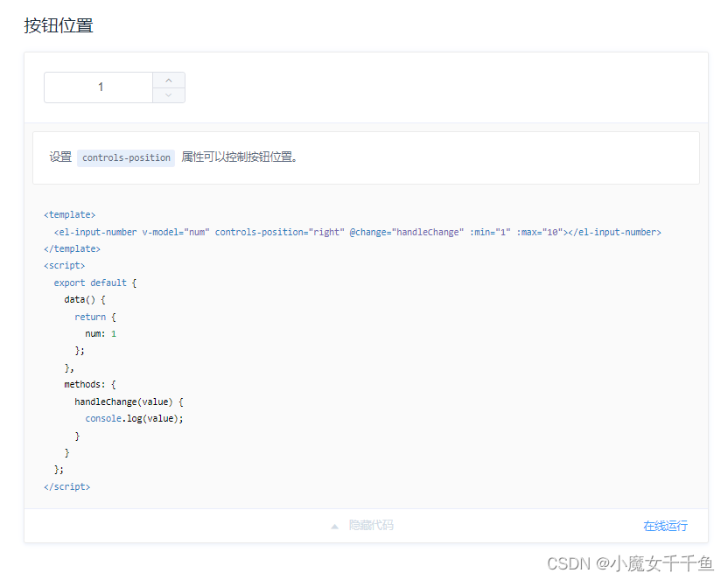Click the num: 1 code line
The width and height of the screenshot is (728, 580).
tap(101, 333)
